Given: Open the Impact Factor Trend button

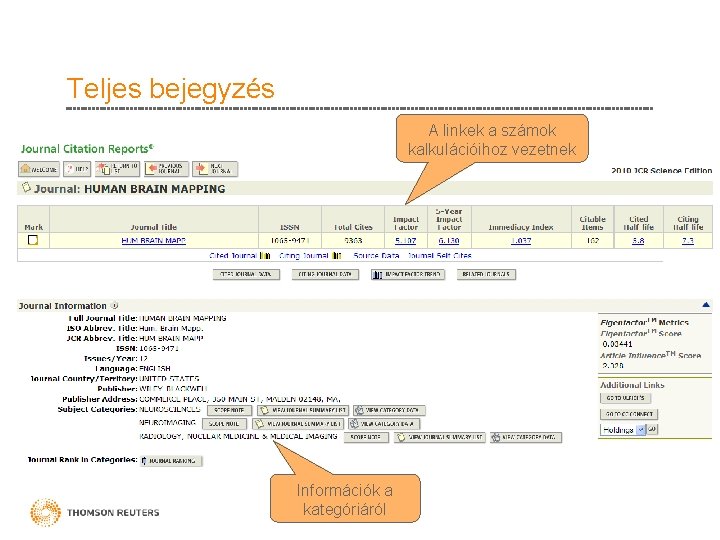Looking at the screenshot, I should tap(408, 275).
